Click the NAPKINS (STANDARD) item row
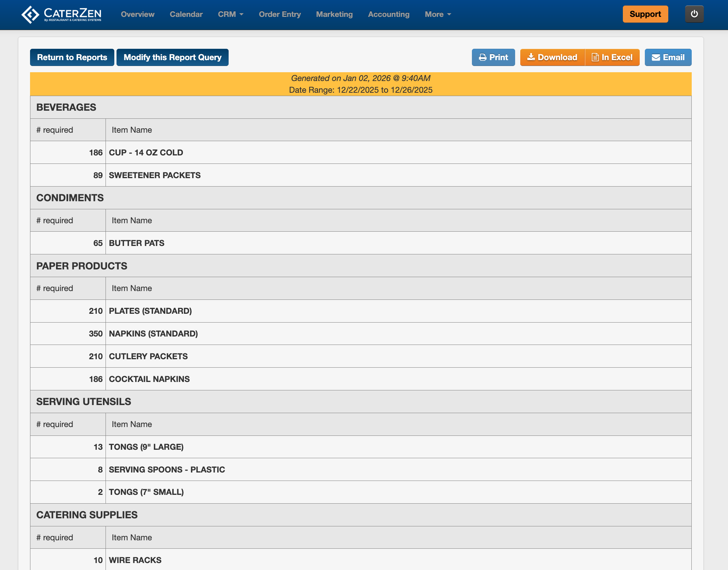 (153, 334)
